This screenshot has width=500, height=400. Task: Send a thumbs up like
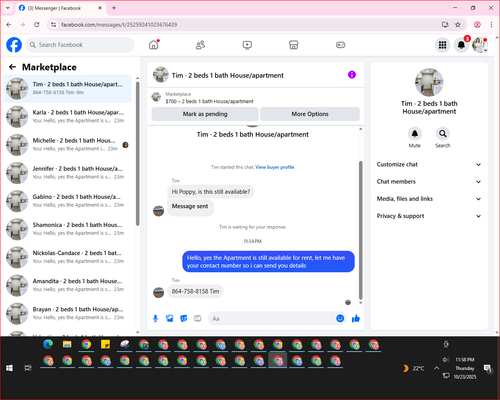tap(356, 318)
